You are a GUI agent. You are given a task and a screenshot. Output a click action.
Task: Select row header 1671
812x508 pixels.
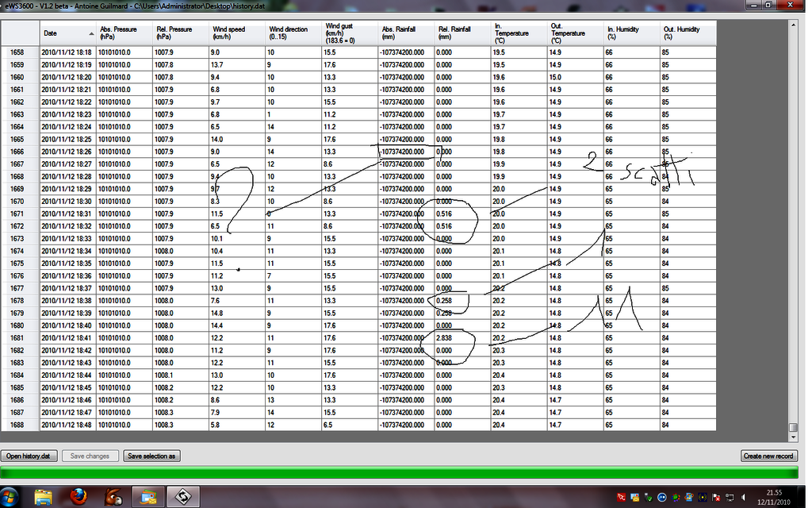(x=20, y=214)
